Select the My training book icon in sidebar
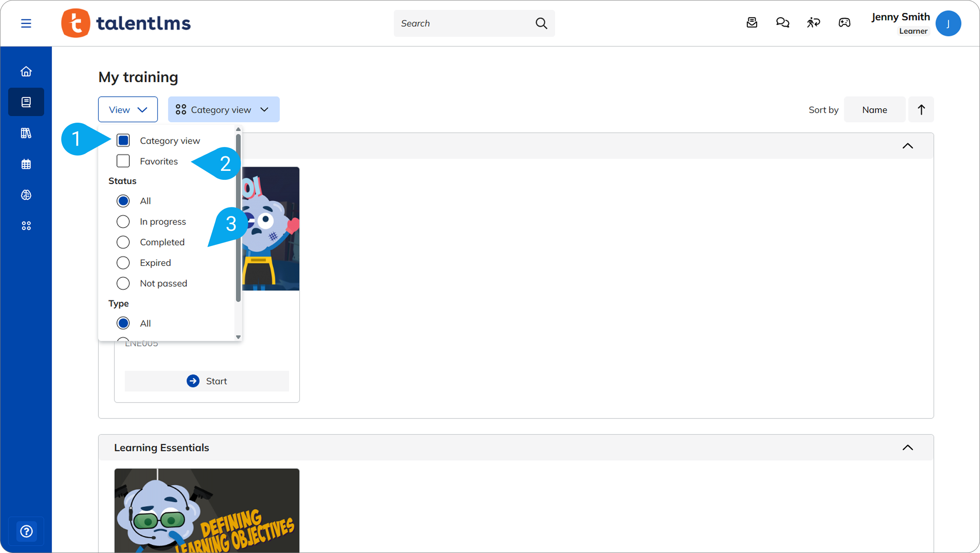 26,101
